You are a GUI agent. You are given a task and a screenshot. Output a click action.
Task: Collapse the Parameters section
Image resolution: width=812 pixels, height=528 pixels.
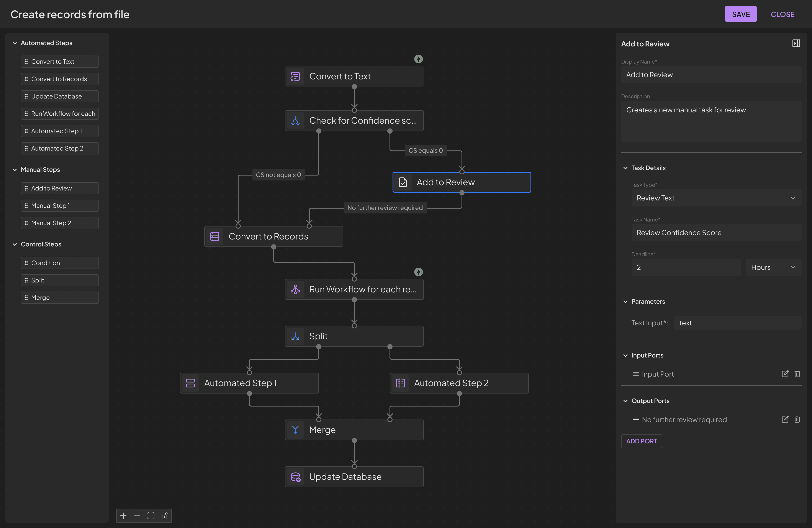[625, 301]
